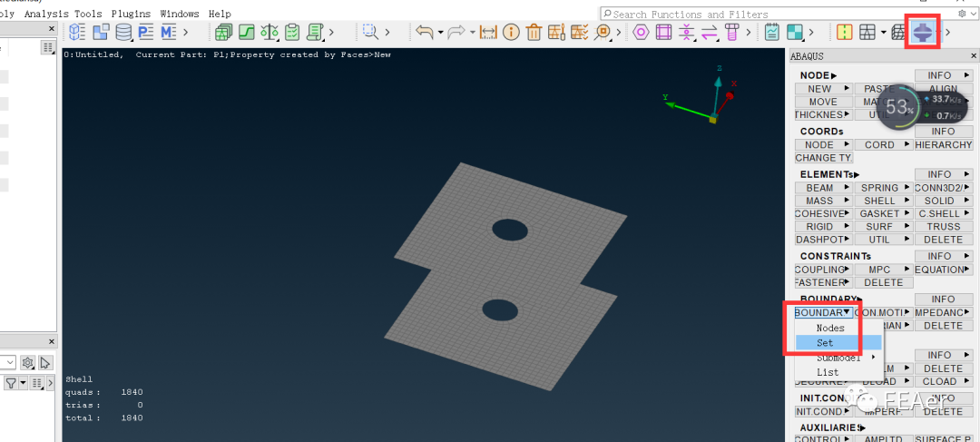Expand overflow chevron after pink bolt icon
This screenshot has width=980, height=442.
pos(749,32)
